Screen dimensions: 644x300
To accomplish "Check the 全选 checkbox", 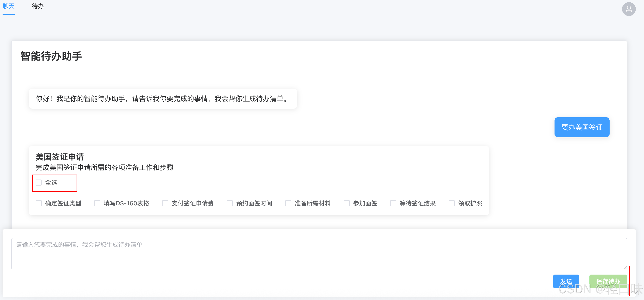I will click(39, 183).
